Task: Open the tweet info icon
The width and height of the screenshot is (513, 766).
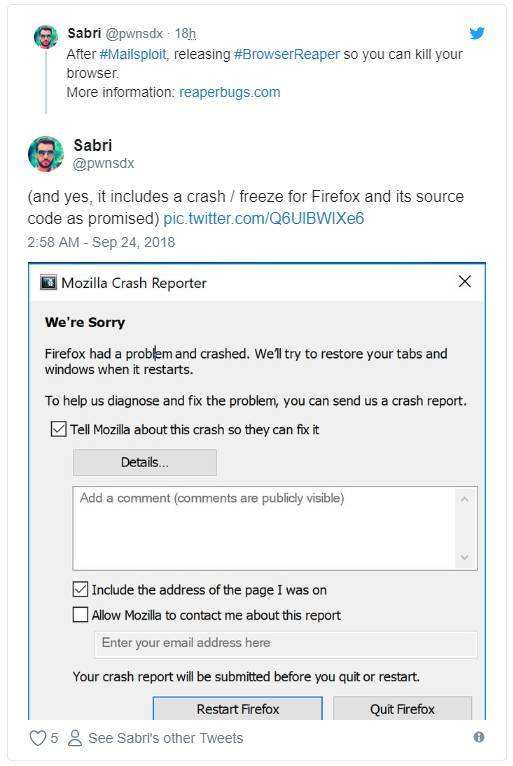Action: click(x=479, y=737)
